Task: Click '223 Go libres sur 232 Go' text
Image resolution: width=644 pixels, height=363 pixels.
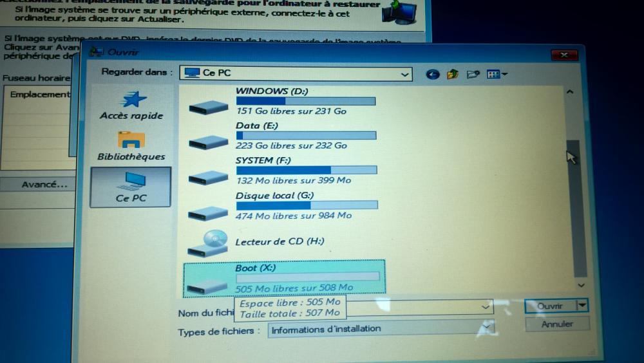Action: coord(292,145)
